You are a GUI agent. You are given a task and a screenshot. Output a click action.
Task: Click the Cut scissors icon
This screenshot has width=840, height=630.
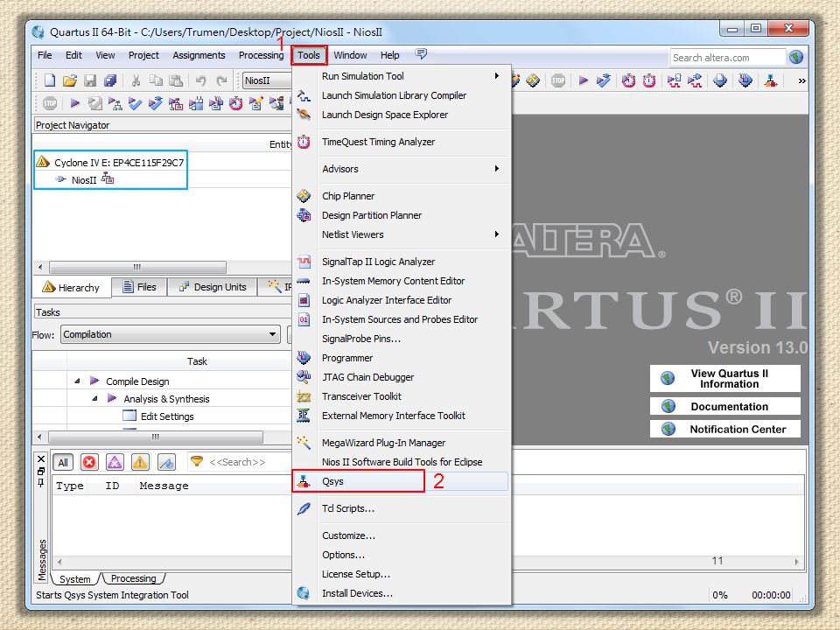pyautogui.click(x=136, y=80)
